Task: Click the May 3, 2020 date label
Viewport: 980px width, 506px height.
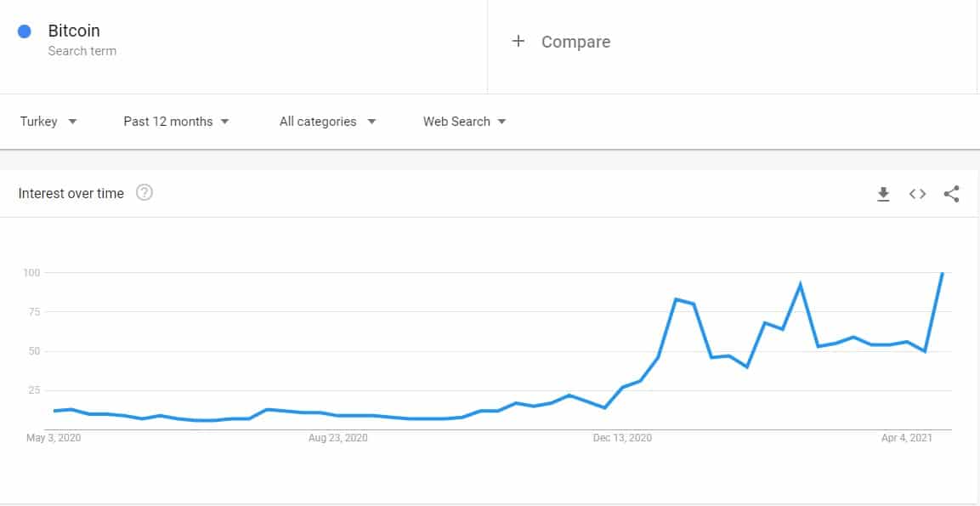Action: [54, 438]
